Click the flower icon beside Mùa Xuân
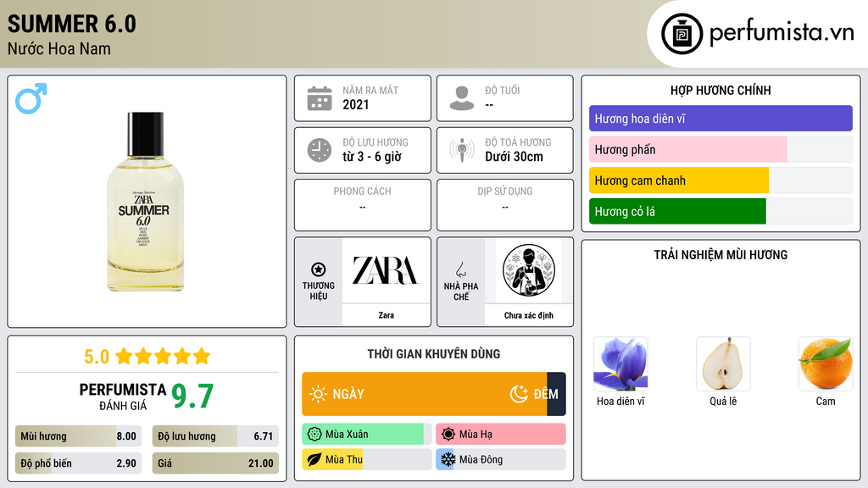Screen dimensions: 868x488 point(314,435)
